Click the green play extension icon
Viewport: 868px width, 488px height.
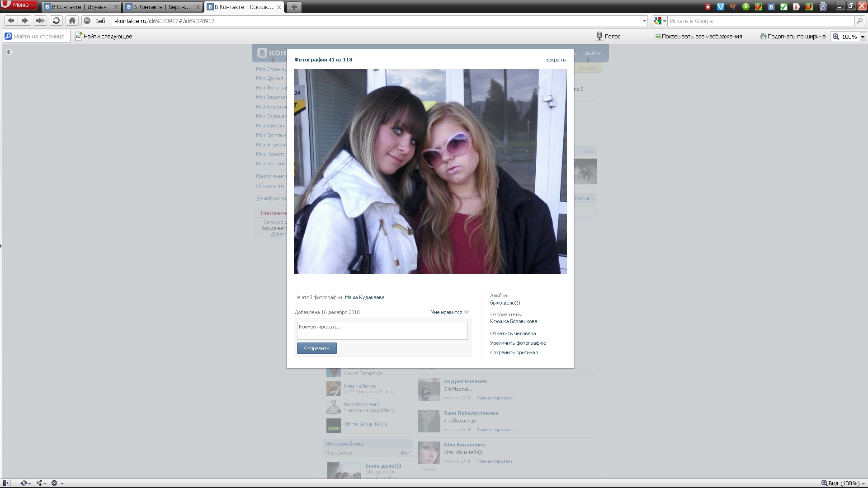(x=746, y=7)
